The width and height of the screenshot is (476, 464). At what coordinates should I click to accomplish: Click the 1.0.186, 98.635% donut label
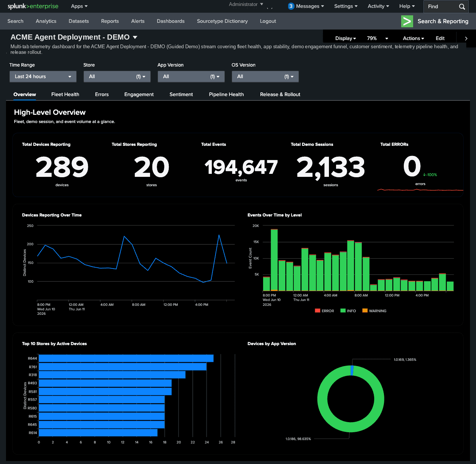[x=298, y=439]
